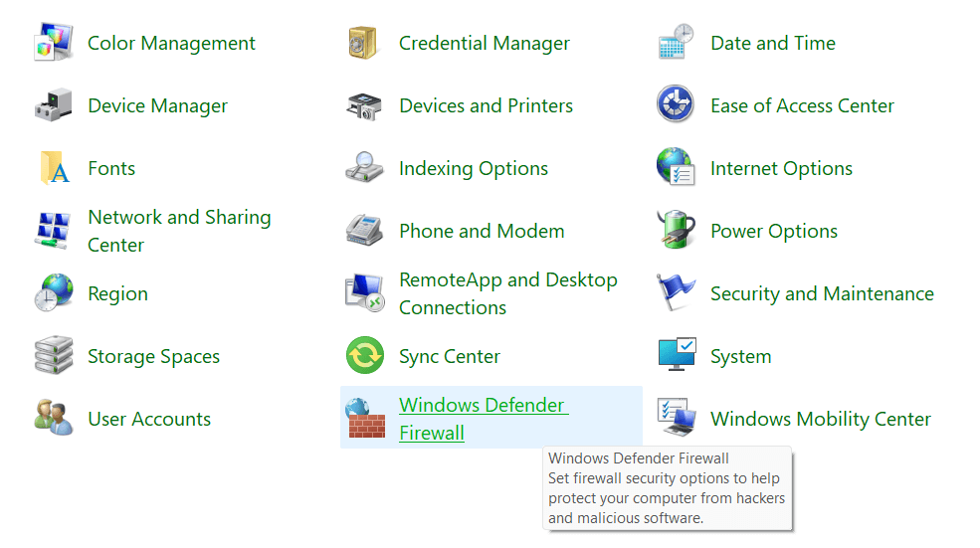The width and height of the screenshot is (980, 548).
Task: Open the Region text link
Action: click(x=117, y=293)
